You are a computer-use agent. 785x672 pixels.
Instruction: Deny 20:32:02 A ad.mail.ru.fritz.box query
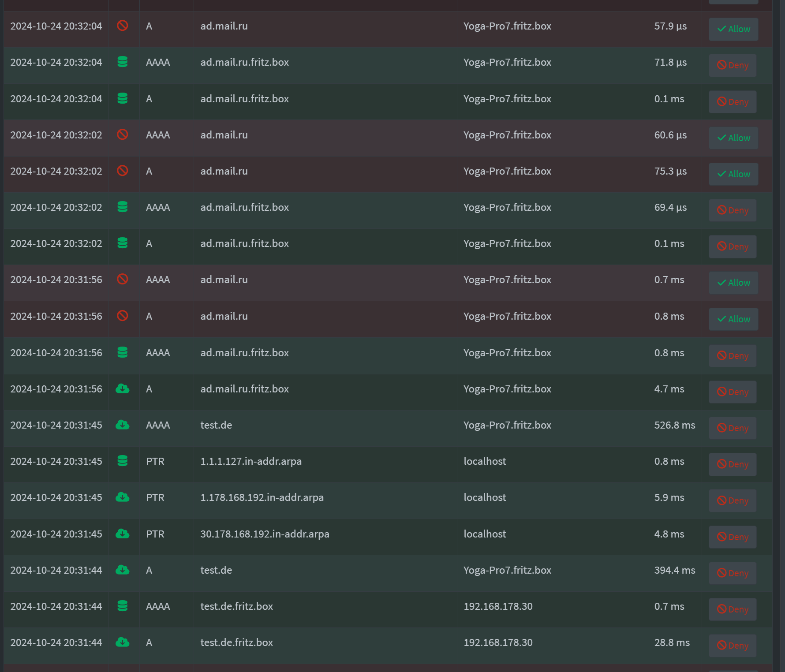733,246
